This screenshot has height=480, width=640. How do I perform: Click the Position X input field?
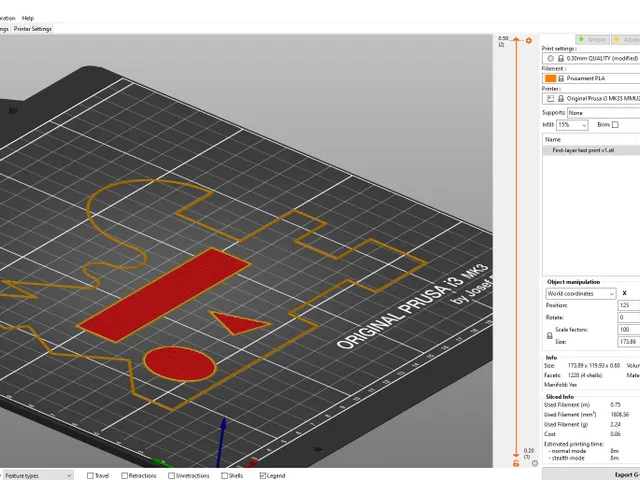629,305
